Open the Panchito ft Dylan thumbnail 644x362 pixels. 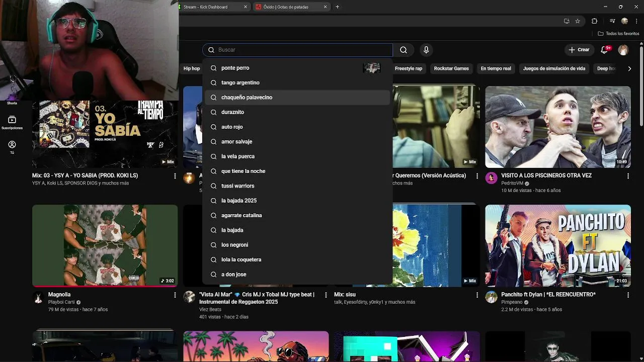click(558, 245)
